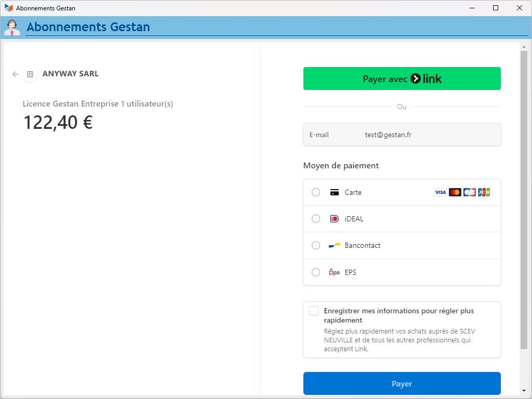This screenshot has width=532, height=399.
Task: Click the Gestan app icon in title bar
Action: (x=8, y=8)
